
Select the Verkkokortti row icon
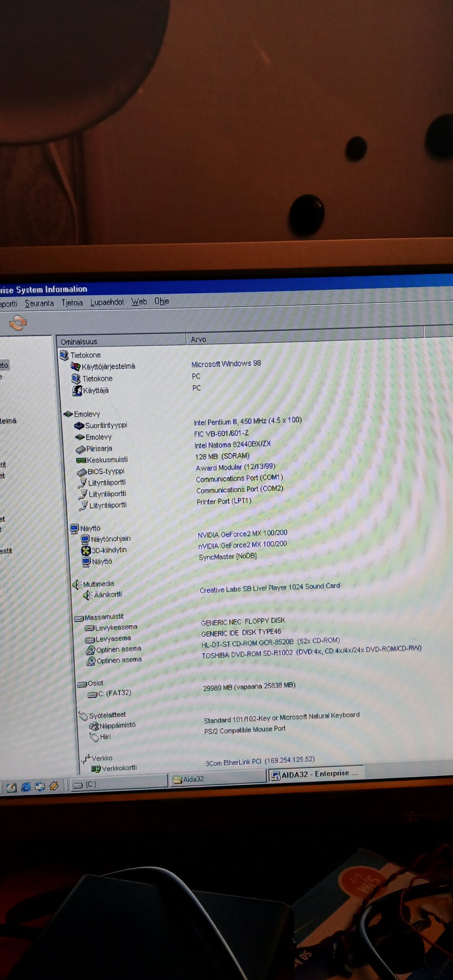(x=96, y=769)
